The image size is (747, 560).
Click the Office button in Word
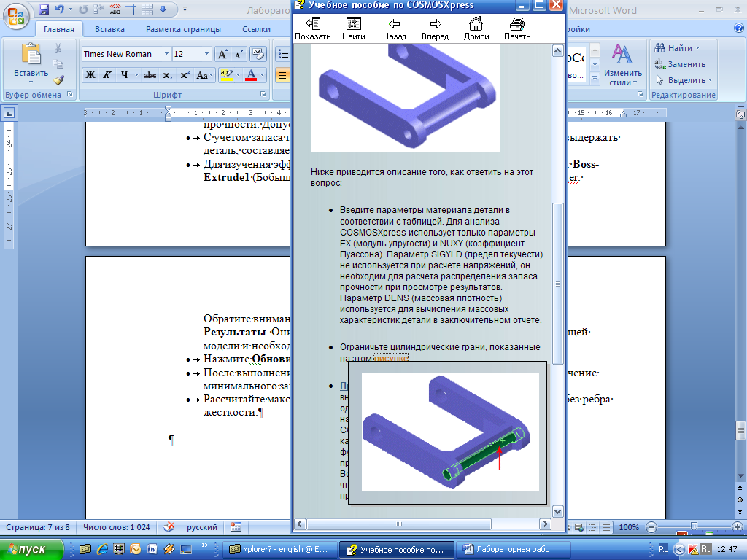(16, 16)
